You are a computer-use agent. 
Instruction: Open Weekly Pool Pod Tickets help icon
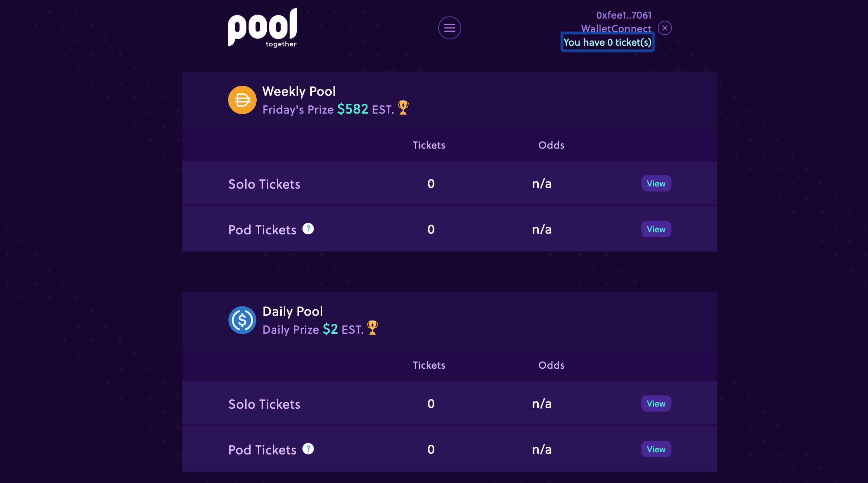tap(308, 229)
